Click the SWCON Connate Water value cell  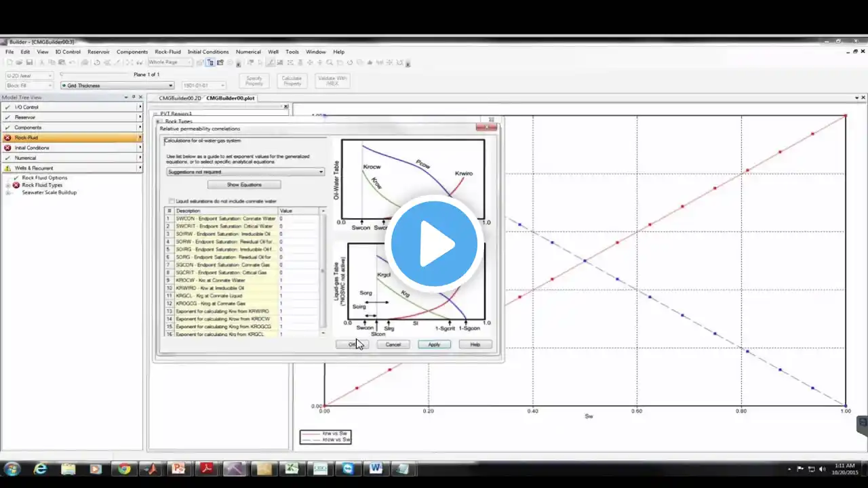point(298,219)
